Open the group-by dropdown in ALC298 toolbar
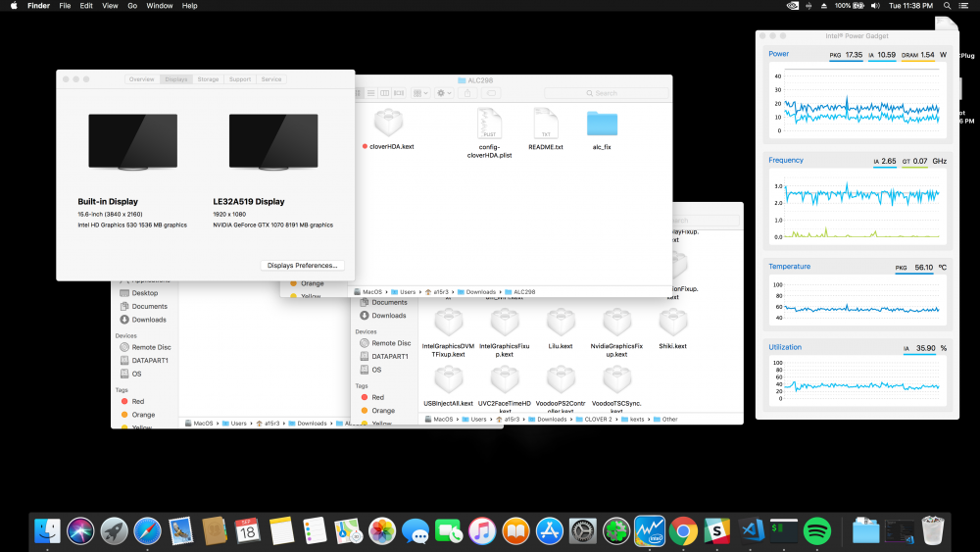Image resolution: width=980 pixels, height=552 pixels. click(420, 93)
